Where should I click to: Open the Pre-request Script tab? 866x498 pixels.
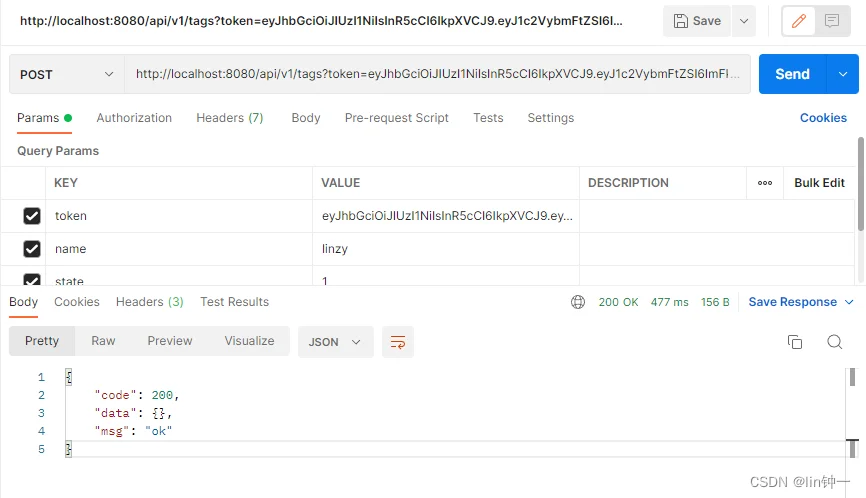click(x=397, y=118)
